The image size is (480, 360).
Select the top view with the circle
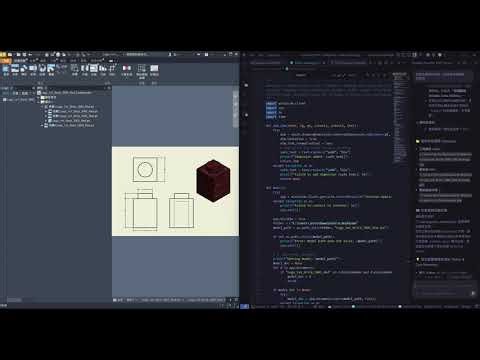coord(145,169)
